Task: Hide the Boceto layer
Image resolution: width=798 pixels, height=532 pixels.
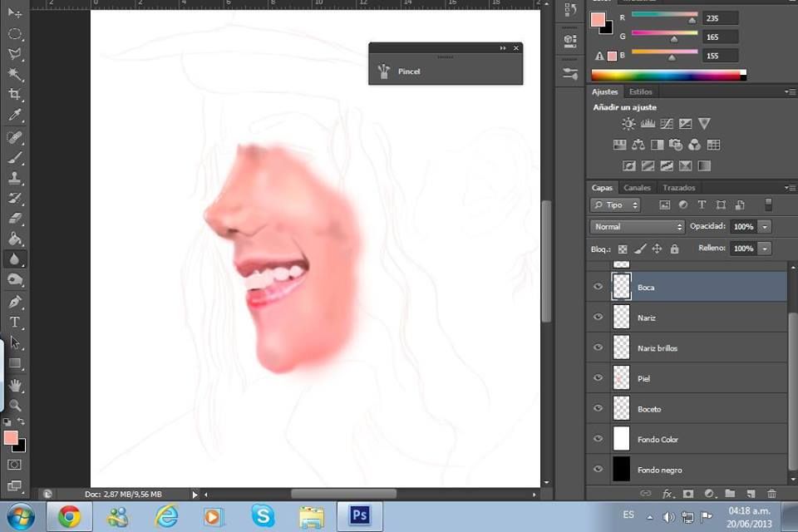Action: pyautogui.click(x=598, y=408)
